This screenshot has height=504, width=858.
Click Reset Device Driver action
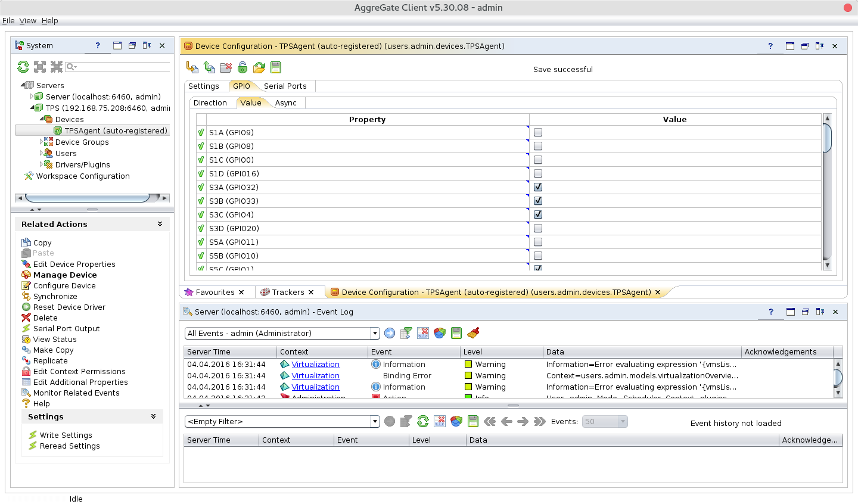[69, 307]
